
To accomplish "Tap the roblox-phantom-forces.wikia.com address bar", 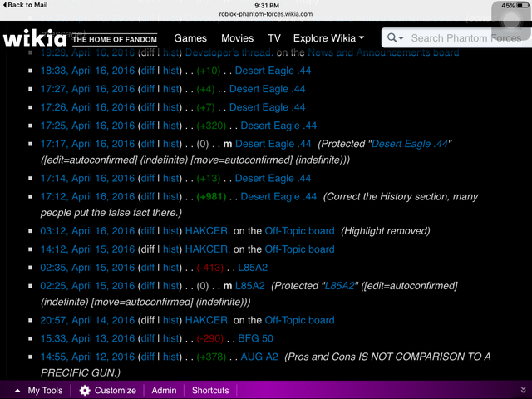I will pyautogui.click(x=266, y=14).
